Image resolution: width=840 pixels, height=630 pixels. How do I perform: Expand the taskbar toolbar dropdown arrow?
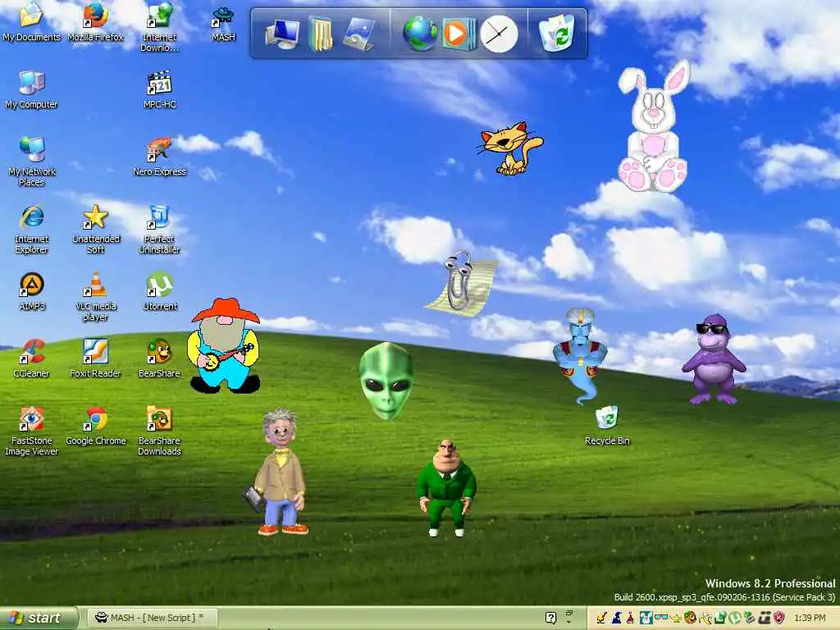click(x=569, y=622)
